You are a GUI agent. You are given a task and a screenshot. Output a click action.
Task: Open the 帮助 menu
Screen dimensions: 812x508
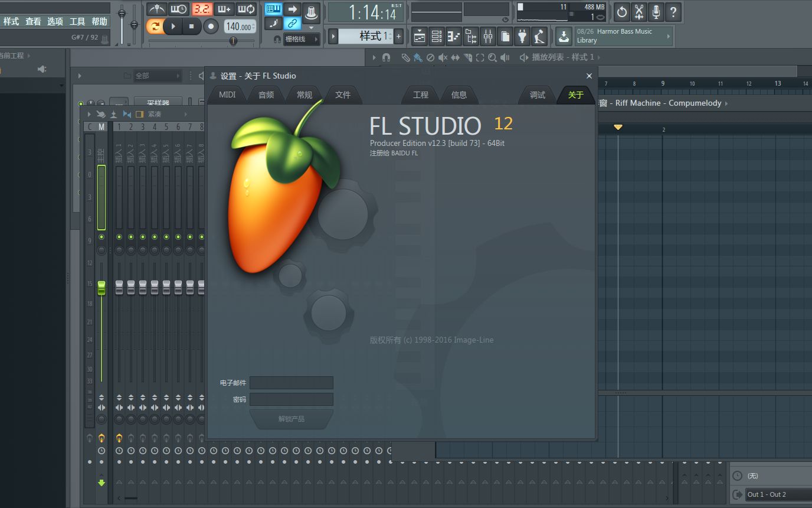(99, 21)
